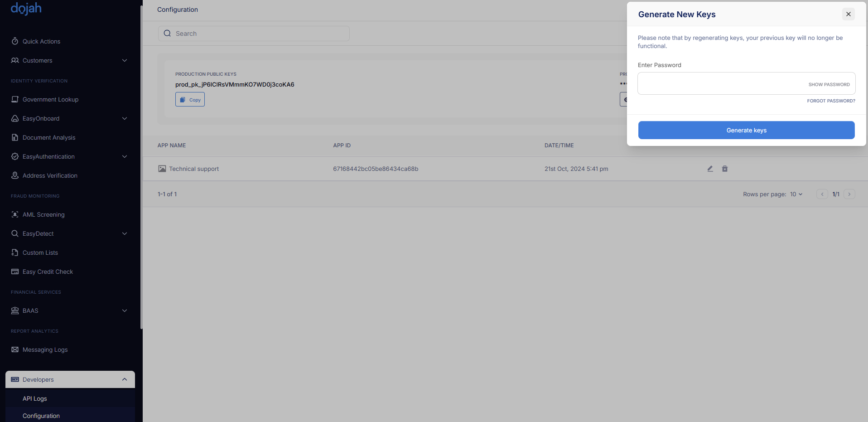Click the Enter Password input field
Viewport: 868px width, 422px height.
(720, 84)
